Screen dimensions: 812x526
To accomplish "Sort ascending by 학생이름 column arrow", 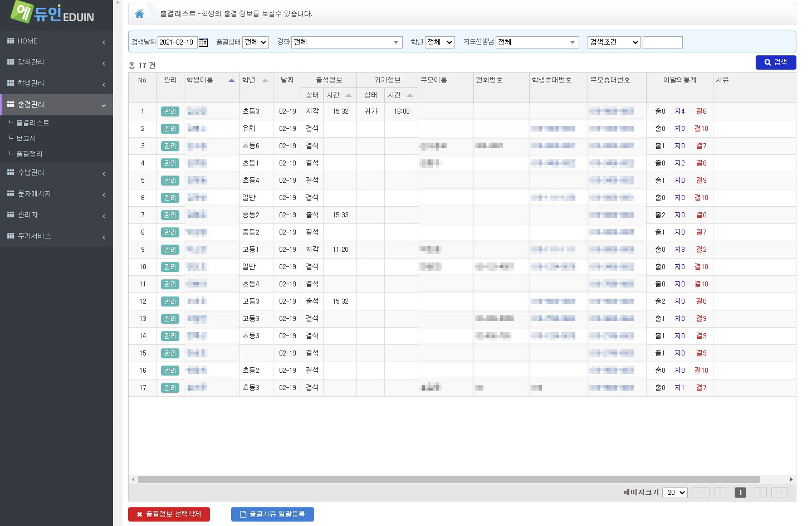I will coord(232,80).
